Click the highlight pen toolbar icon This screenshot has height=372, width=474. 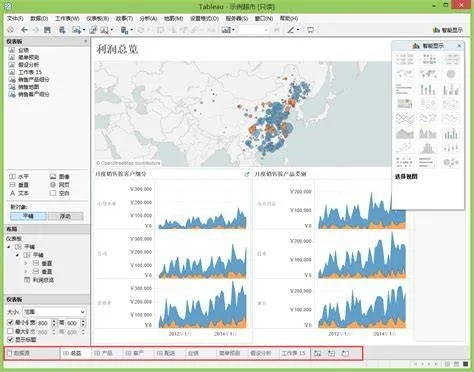tap(291, 30)
